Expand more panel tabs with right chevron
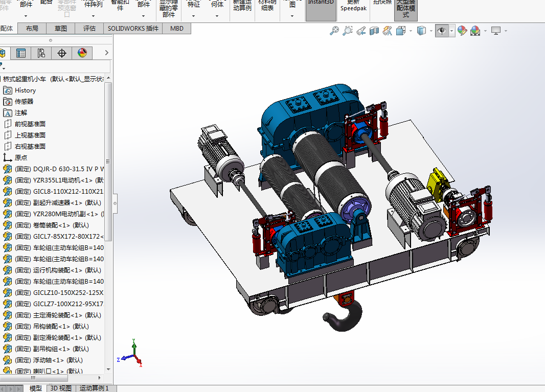This screenshot has width=545, height=392. point(106,53)
